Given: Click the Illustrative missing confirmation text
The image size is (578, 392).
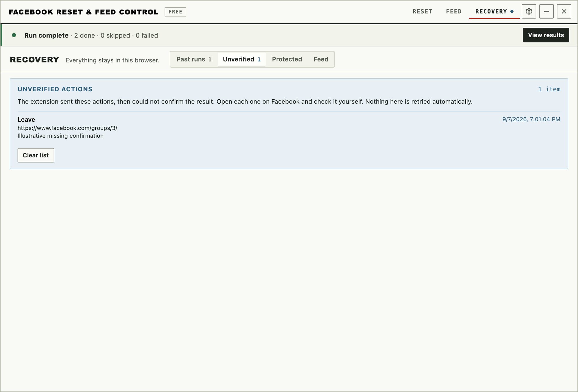Looking at the screenshot, I should tap(60, 136).
